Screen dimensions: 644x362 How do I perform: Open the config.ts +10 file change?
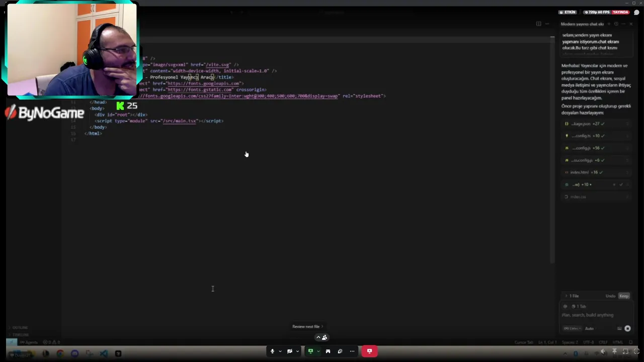(597, 136)
